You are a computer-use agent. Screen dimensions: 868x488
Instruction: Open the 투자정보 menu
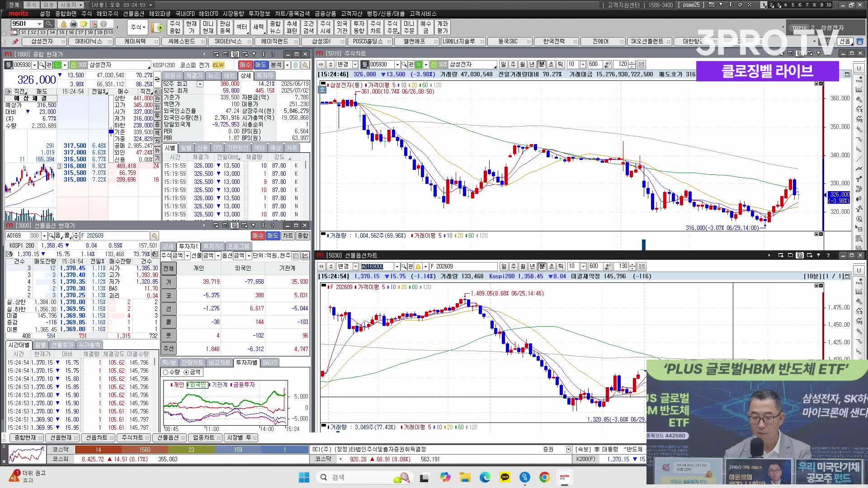tap(259, 14)
